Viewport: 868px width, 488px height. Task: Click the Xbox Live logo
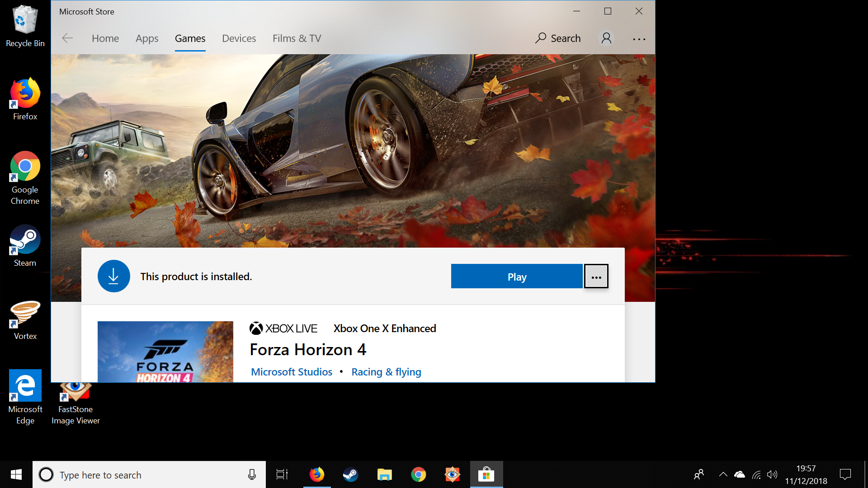tap(283, 328)
